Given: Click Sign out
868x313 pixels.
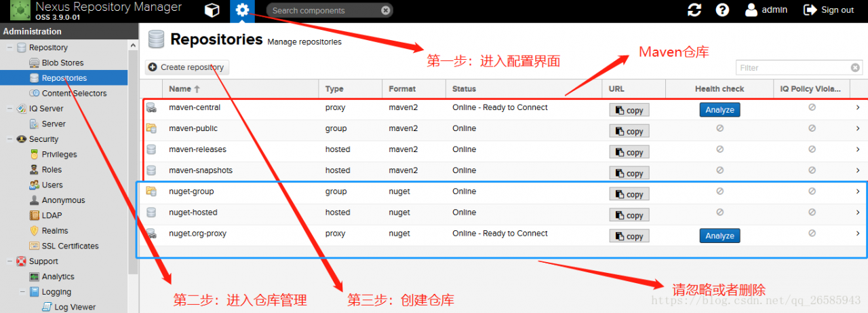Looking at the screenshot, I should 829,10.
